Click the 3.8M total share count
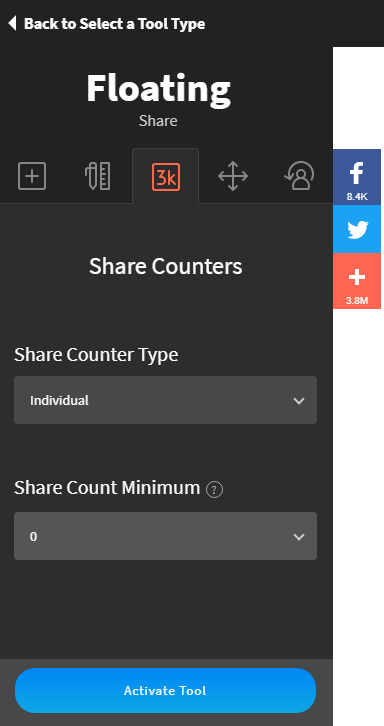 (357, 300)
